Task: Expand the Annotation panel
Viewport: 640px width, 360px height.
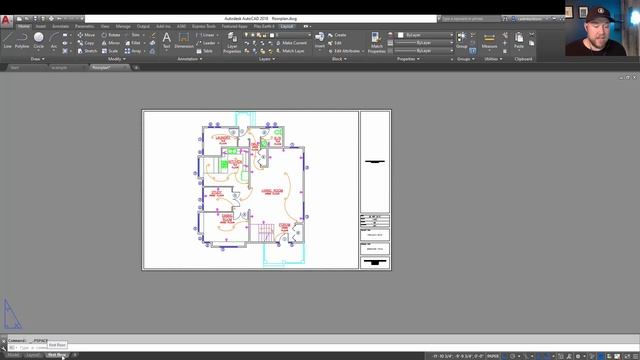Action: click(189, 59)
